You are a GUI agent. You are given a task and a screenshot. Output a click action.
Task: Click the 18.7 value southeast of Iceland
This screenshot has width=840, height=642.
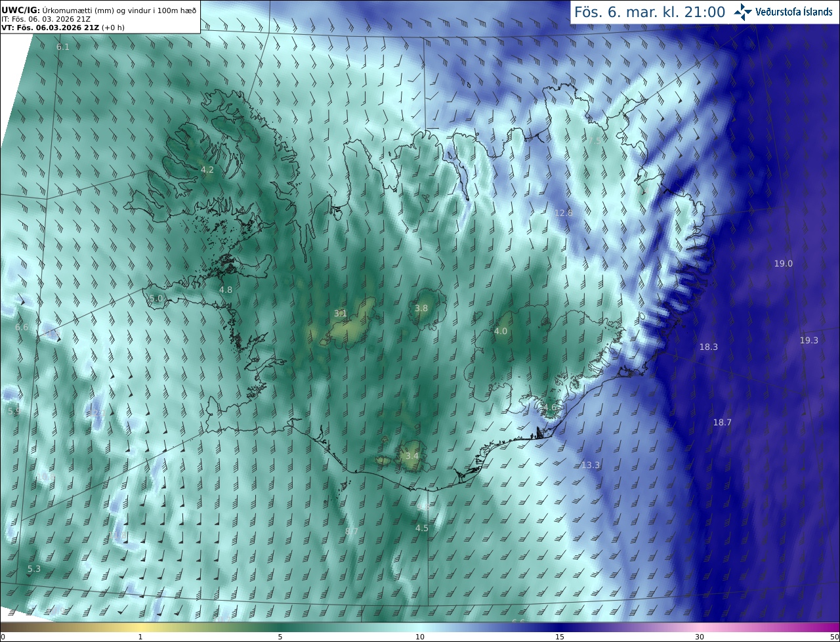(x=722, y=422)
